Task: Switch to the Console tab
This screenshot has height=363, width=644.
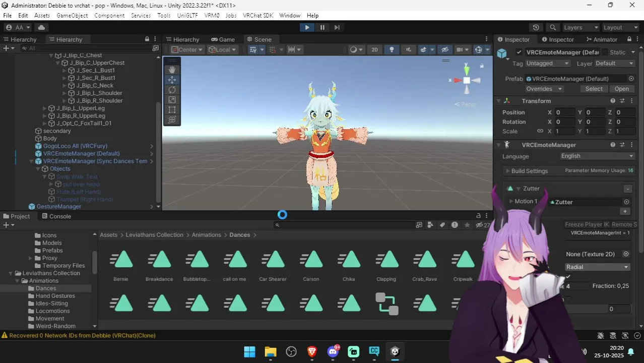Action: point(56,216)
